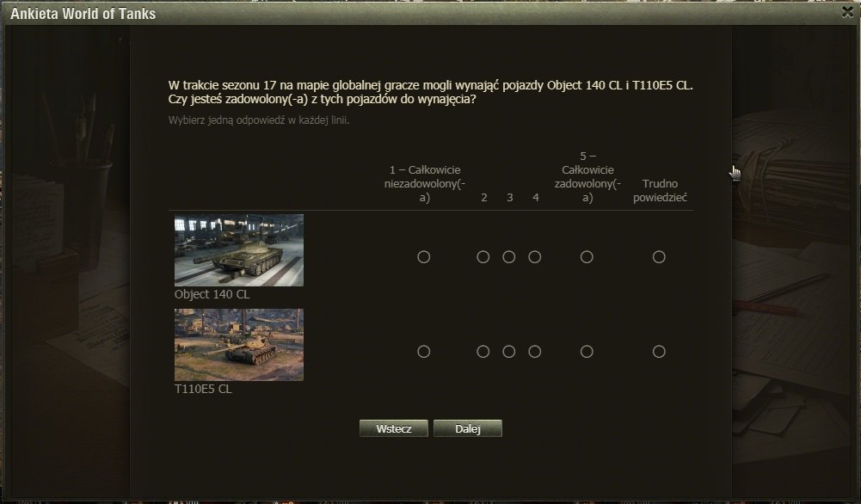
Task: Choose Trudno powiedzieć for T110E5 CL
Action: pos(659,352)
